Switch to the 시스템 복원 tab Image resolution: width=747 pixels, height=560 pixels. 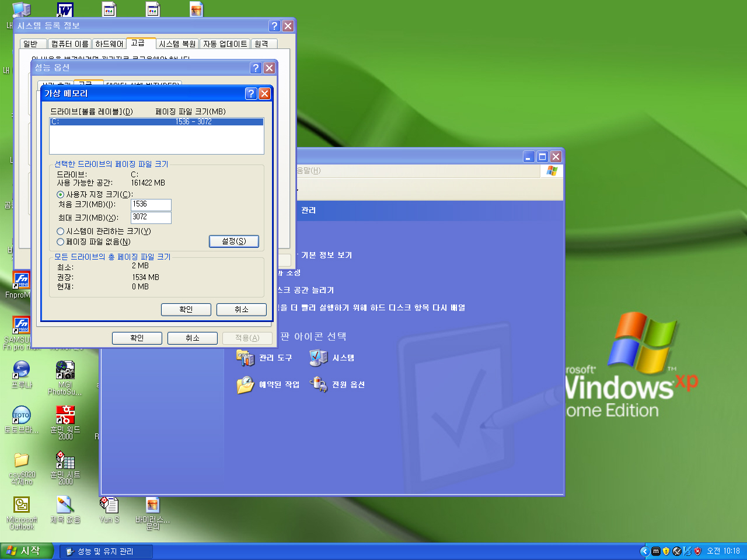coord(177,44)
